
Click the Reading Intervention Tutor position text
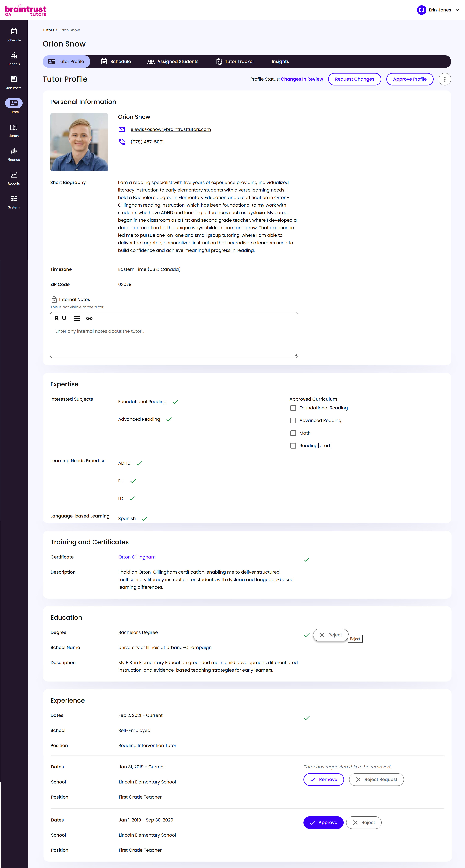[x=147, y=746]
